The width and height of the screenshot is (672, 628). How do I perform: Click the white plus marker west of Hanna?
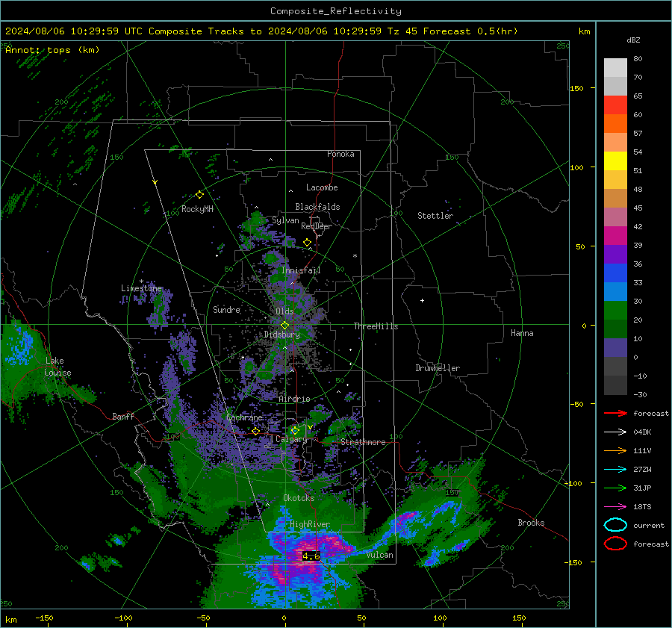coord(422,300)
